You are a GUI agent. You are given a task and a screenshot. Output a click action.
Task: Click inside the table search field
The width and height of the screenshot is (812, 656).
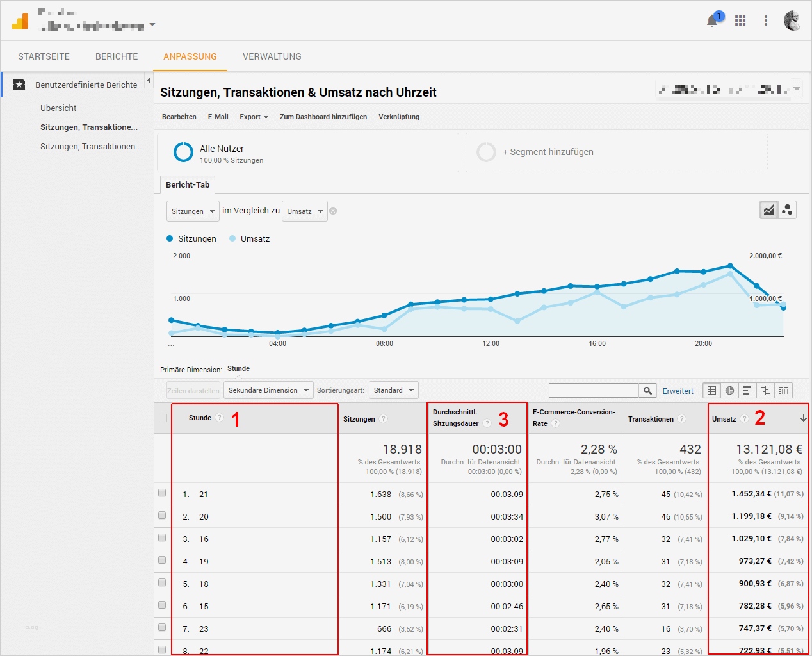(596, 390)
